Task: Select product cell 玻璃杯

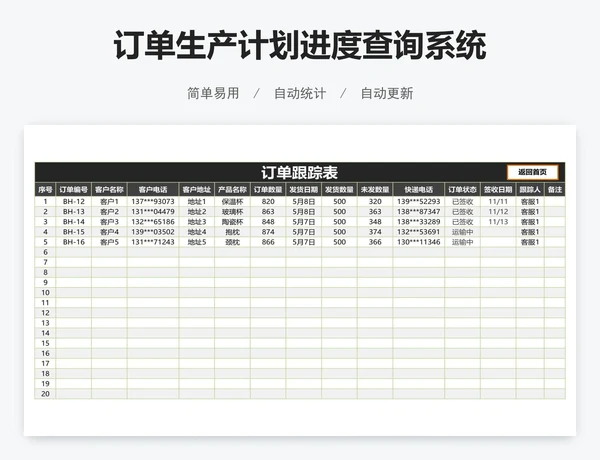Action: pos(232,212)
